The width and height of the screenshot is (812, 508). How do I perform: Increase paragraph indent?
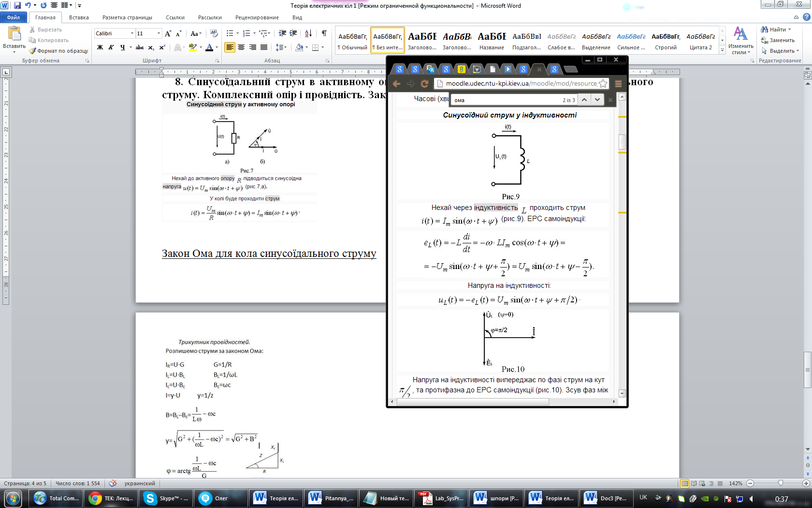pyautogui.click(x=293, y=33)
